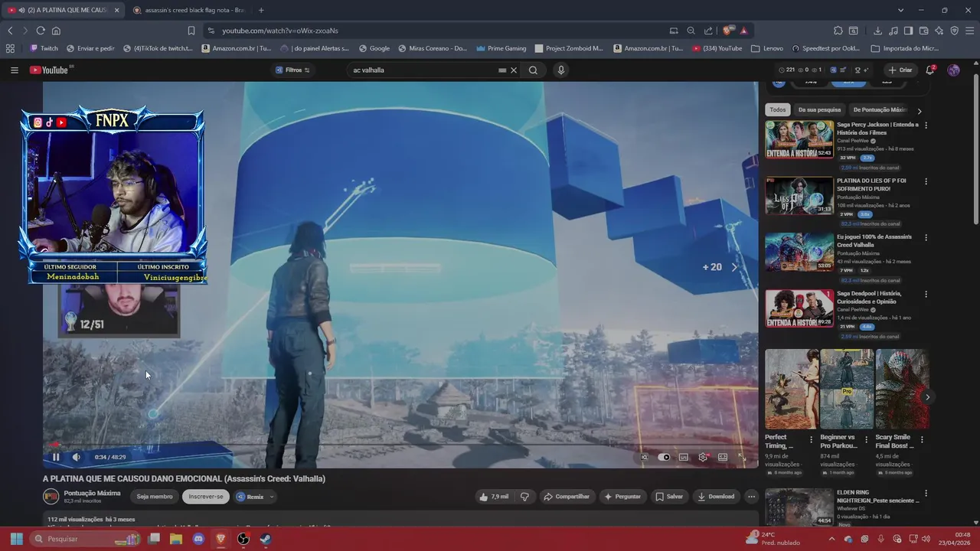Open the Leo AI sparkle icon
Image resolution: width=980 pixels, height=551 pixels.
click(939, 31)
